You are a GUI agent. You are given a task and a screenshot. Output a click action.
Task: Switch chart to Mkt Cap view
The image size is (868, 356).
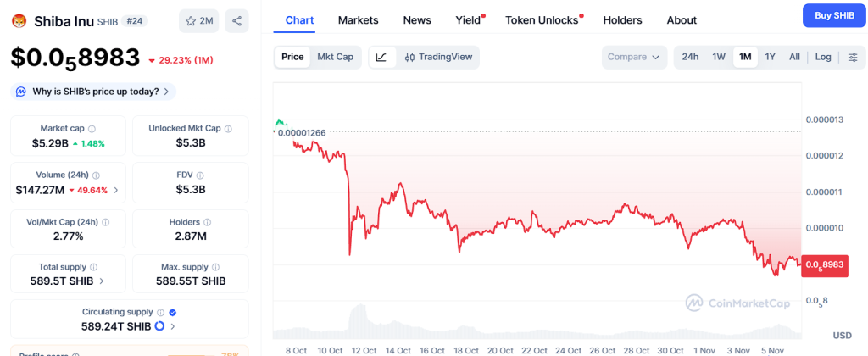pyautogui.click(x=335, y=57)
